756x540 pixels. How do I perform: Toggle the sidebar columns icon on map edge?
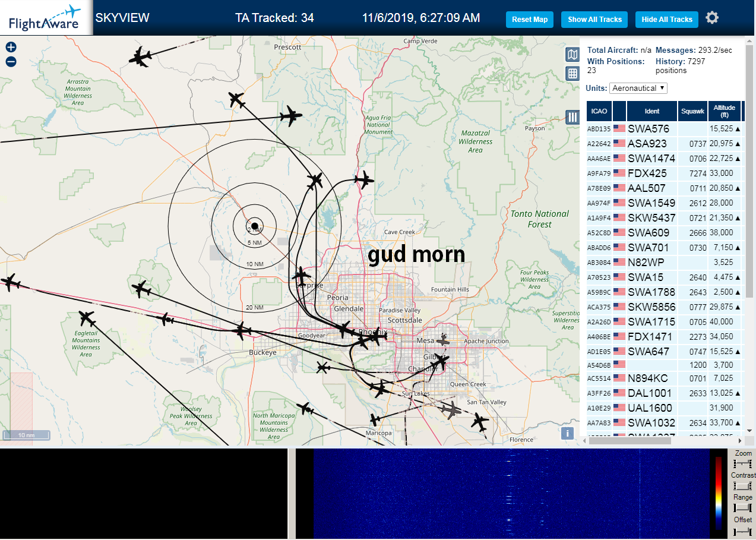572,117
